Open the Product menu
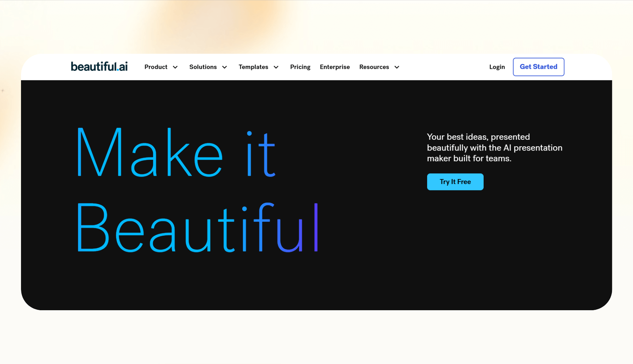 [156, 67]
